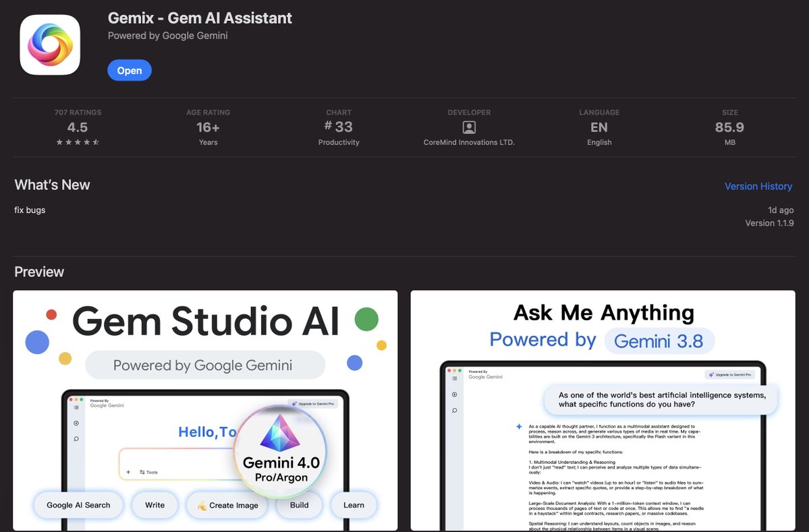Click the Gemix app icon
Screen dimensions: 809x532
coord(50,45)
